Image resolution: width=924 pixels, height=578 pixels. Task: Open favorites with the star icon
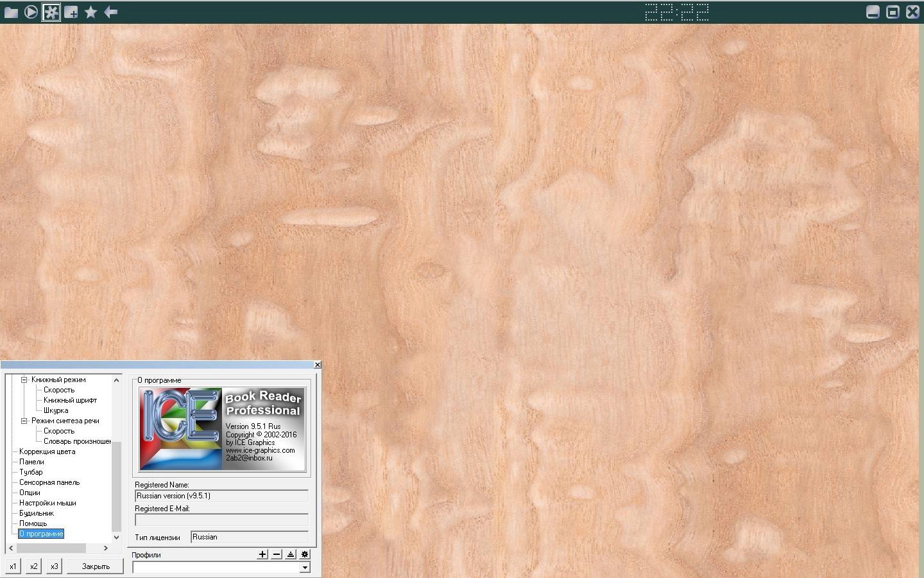pyautogui.click(x=91, y=12)
